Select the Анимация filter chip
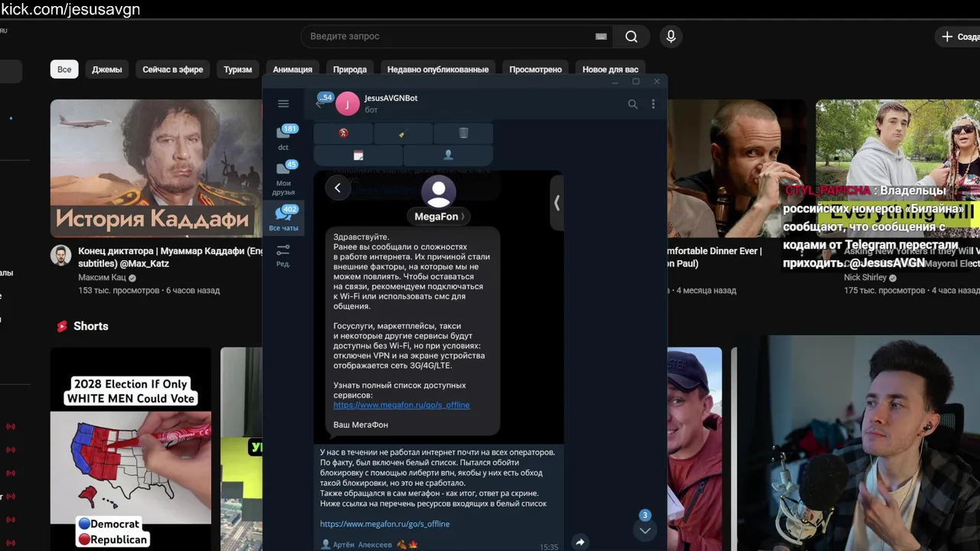This screenshot has width=980, height=551. click(292, 69)
